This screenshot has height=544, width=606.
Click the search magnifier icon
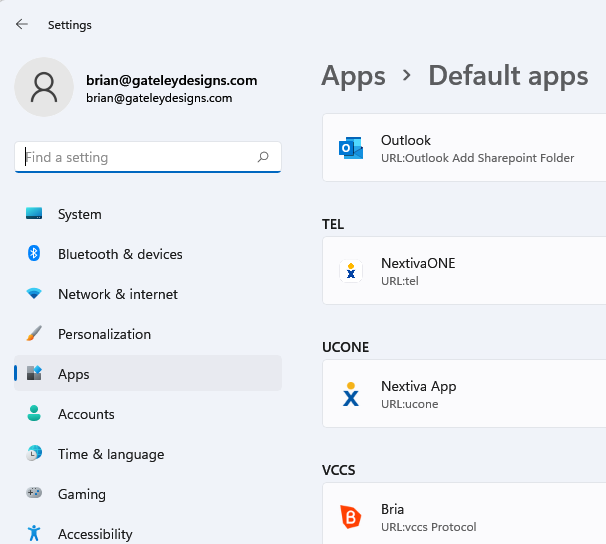point(263,157)
